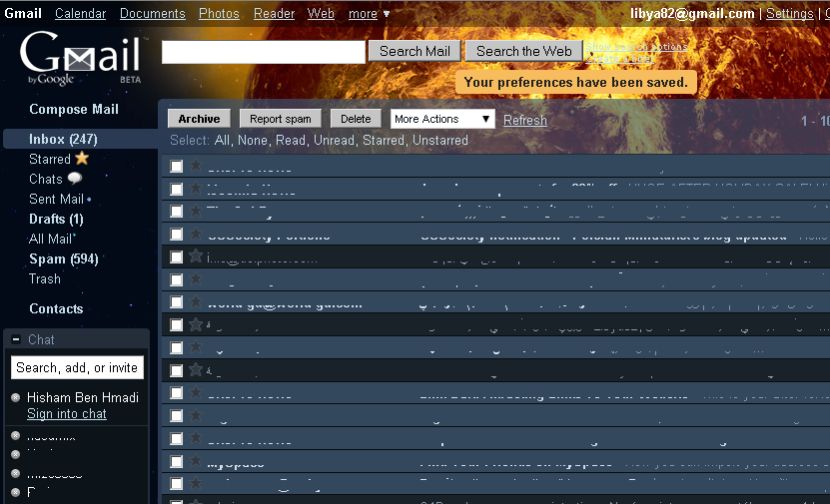Open the More Actions dropdown
This screenshot has height=504, width=830.
pos(442,119)
